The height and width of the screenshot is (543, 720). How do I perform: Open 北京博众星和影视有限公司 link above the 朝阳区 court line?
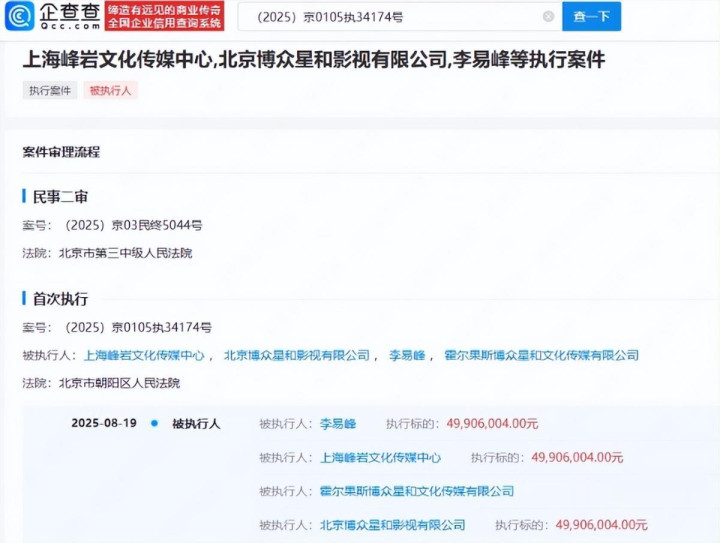(x=295, y=355)
